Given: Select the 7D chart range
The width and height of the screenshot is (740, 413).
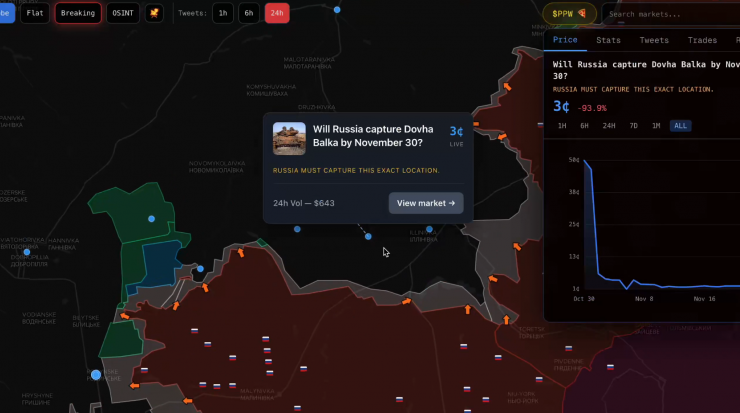Looking at the screenshot, I should click(x=633, y=126).
